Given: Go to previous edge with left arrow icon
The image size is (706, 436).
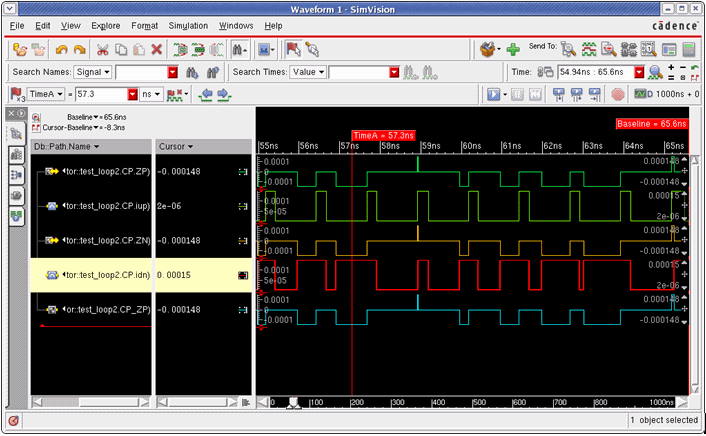Looking at the screenshot, I should (x=208, y=94).
